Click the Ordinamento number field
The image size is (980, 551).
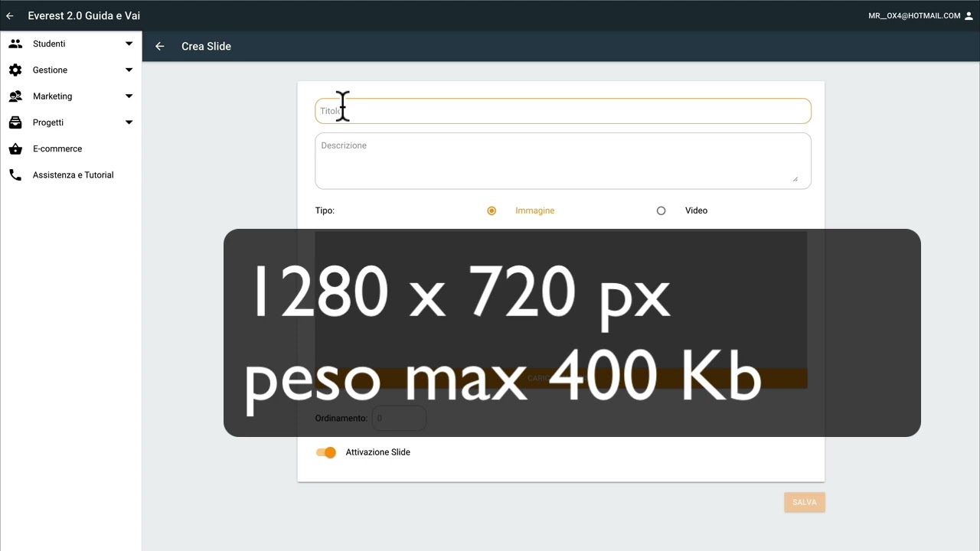point(399,419)
